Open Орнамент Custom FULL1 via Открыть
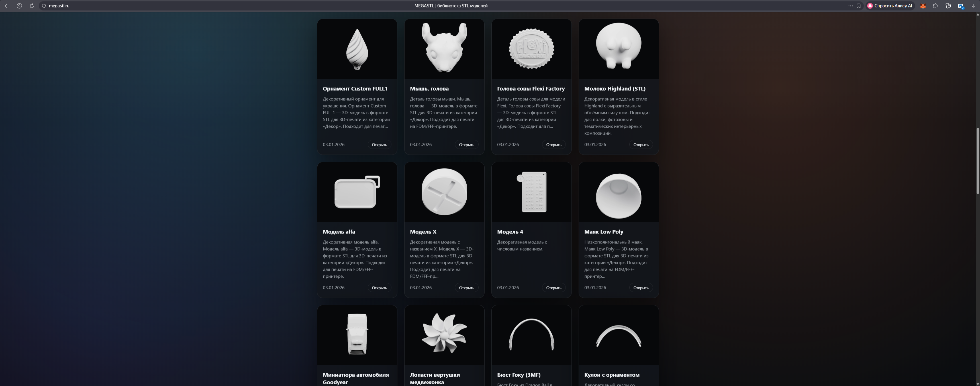The width and height of the screenshot is (980, 386). click(x=379, y=145)
